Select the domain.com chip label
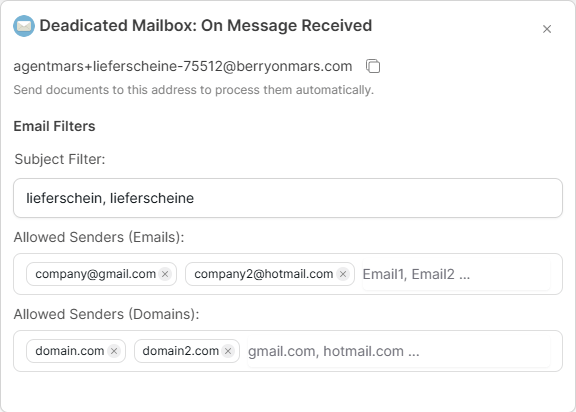The image size is (576, 412). point(69,351)
